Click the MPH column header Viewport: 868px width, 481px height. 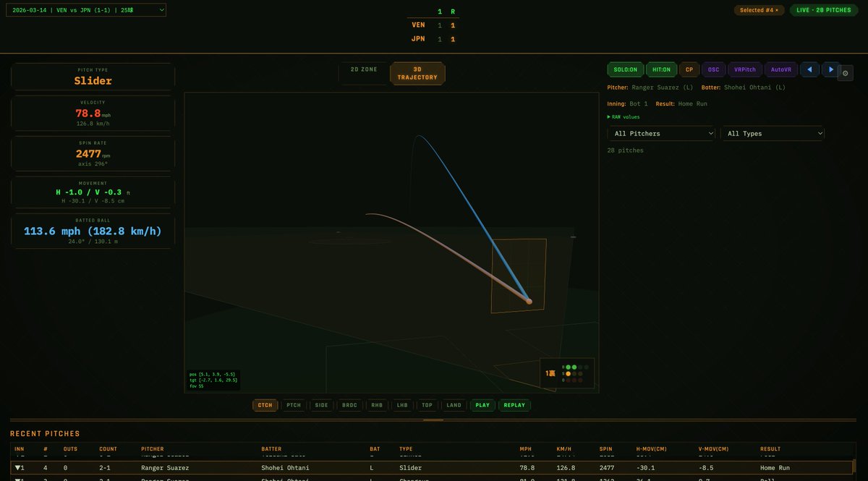525,448
